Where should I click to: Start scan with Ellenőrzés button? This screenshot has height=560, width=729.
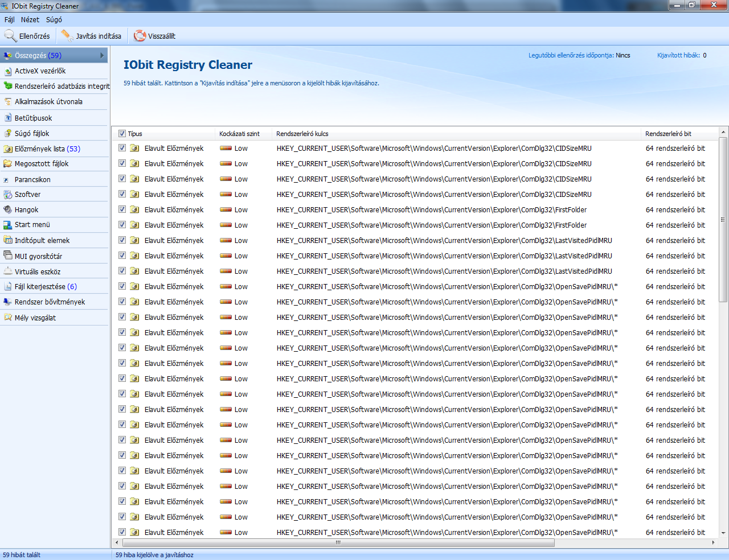pos(27,36)
